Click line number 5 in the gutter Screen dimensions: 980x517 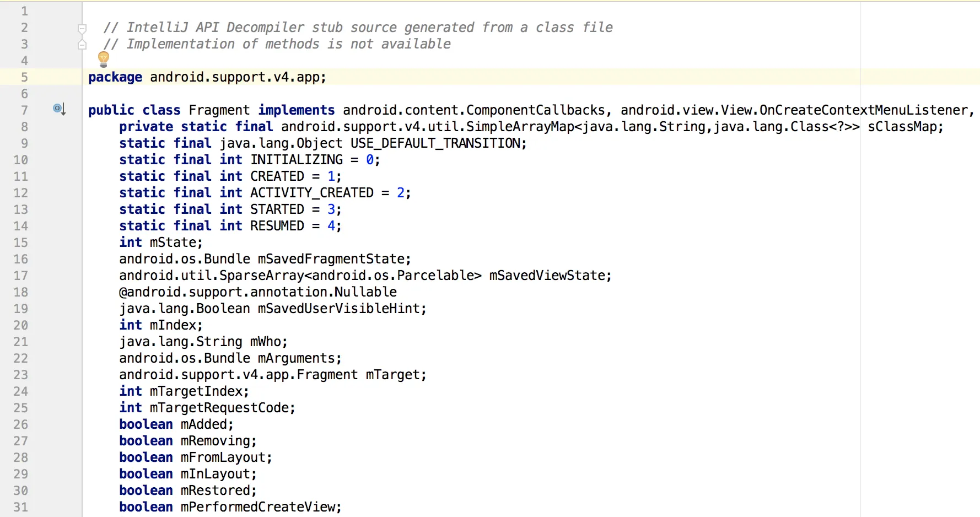tap(24, 77)
